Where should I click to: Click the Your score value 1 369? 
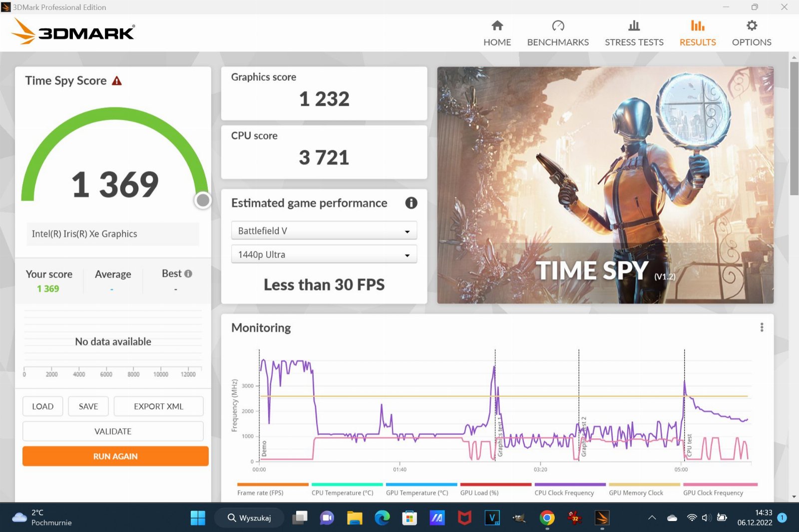(x=48, y=288)
